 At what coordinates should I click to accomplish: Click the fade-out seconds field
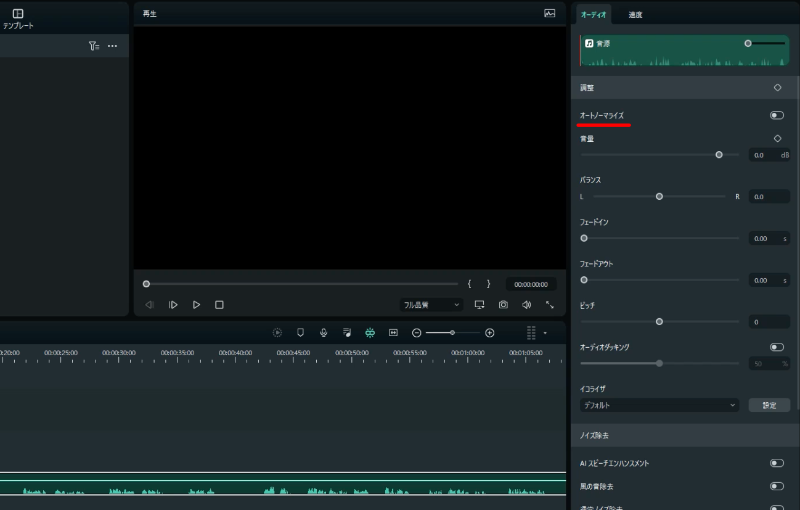click(x=769, y=280)
